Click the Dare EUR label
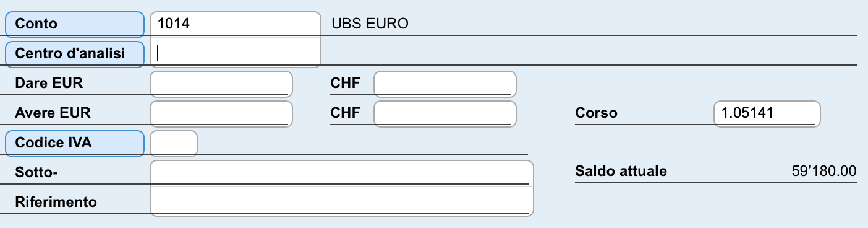The image size is (868, 228). (49, 84)
